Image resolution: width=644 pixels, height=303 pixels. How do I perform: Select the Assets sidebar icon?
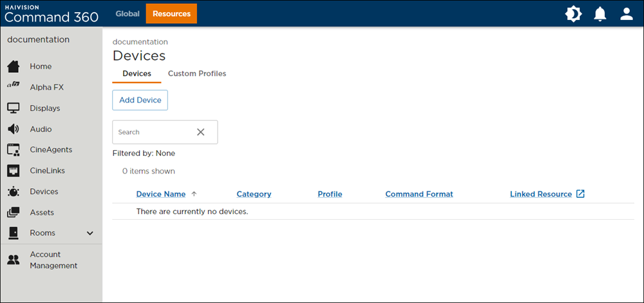click(13, 212)
